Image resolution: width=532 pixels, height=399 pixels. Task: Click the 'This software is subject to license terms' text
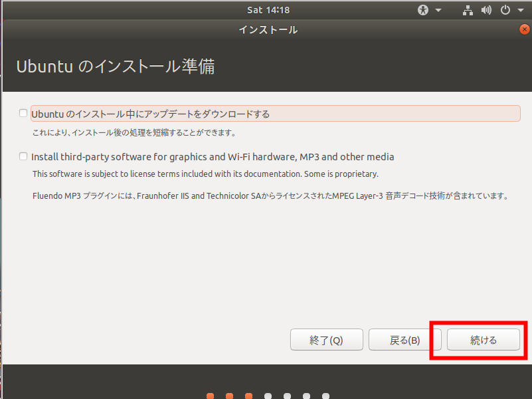[205, 174]
